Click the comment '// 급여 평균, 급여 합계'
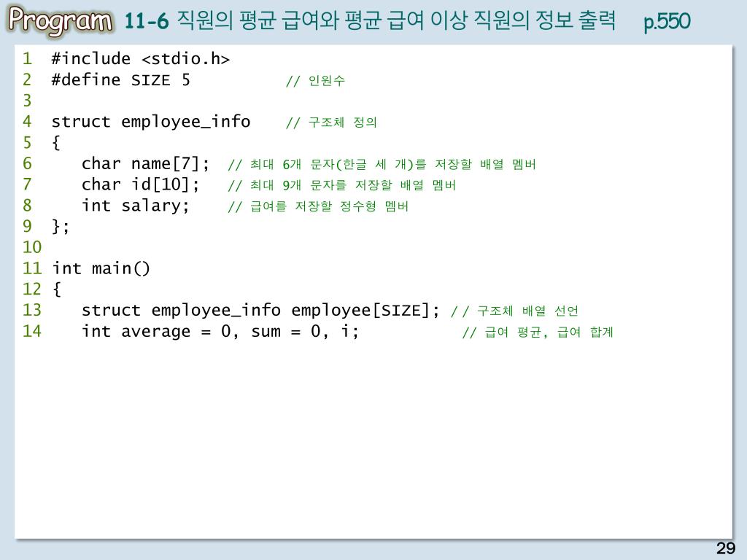This screenshot has height=560, width=747. click(x=538, y=332)
